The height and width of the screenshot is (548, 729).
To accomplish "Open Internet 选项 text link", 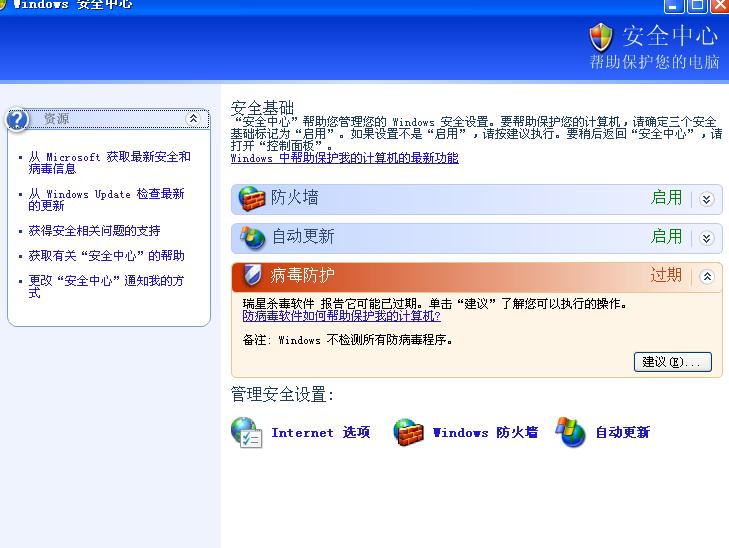I will click(321, 432).
